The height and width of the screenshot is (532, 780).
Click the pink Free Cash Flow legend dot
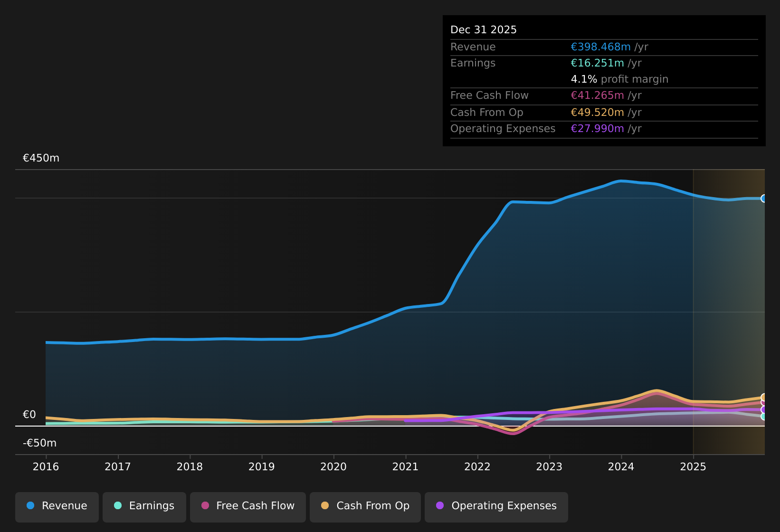point(204,506)
